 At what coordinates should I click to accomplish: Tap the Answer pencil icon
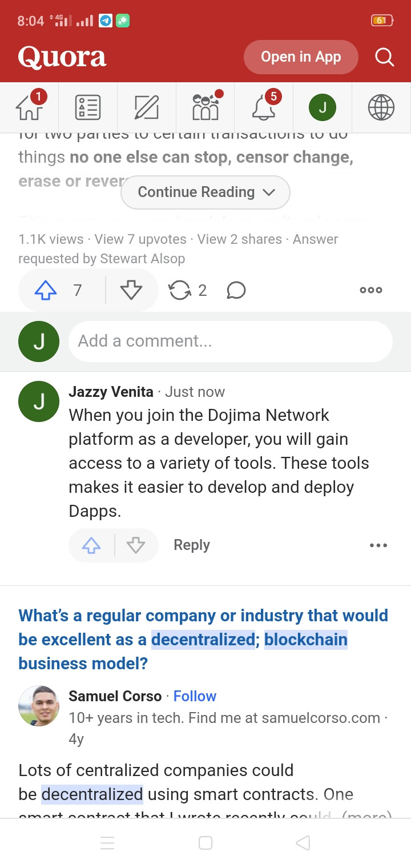coord(146,107)
